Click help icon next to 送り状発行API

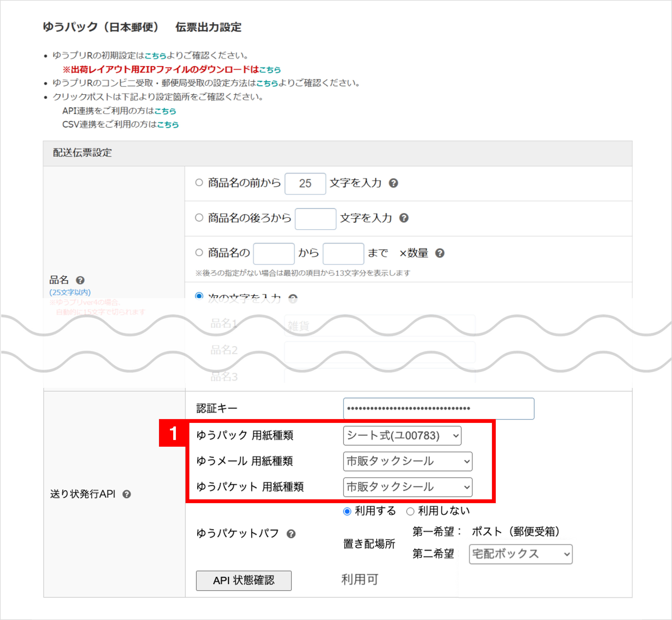(x=126, y=494)
